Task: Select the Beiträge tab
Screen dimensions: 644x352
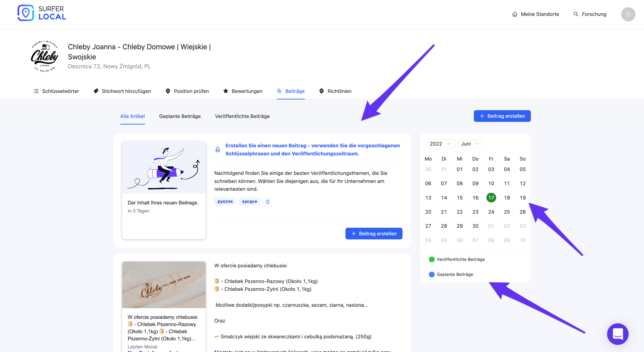Action: [290, 91]
